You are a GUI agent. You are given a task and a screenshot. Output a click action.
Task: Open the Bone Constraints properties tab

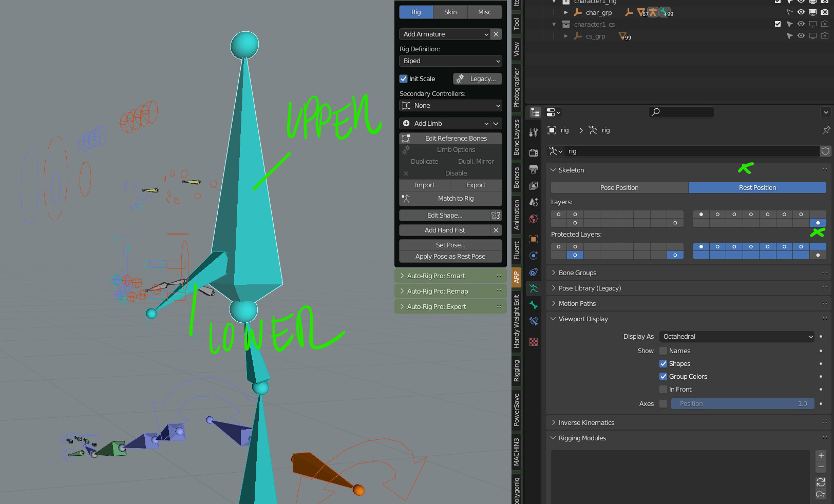pos(534,321)
